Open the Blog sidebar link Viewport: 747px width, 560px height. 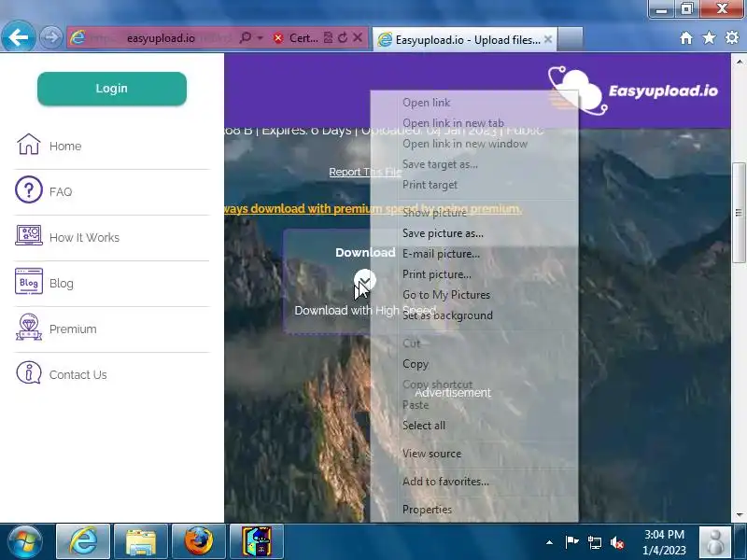coord(62,284)
